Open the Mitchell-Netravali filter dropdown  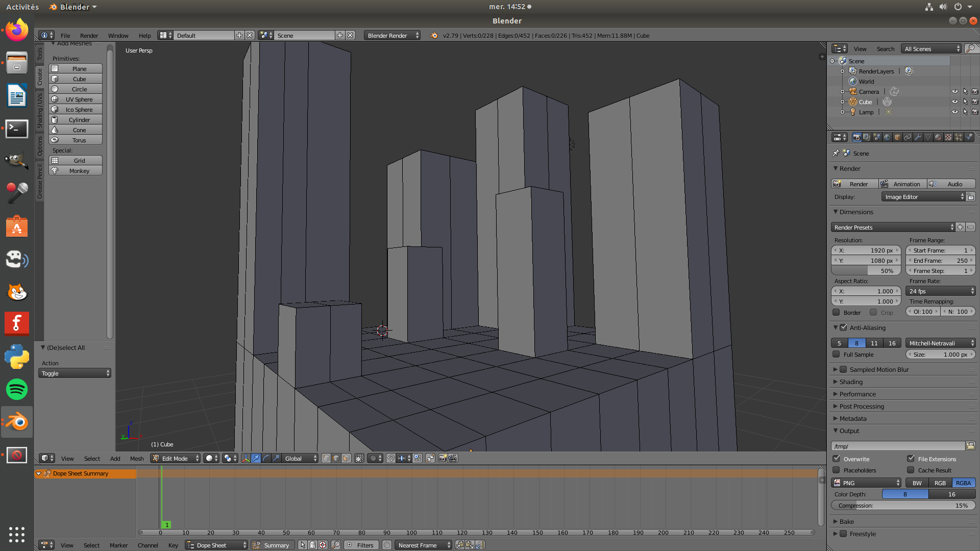941,343
